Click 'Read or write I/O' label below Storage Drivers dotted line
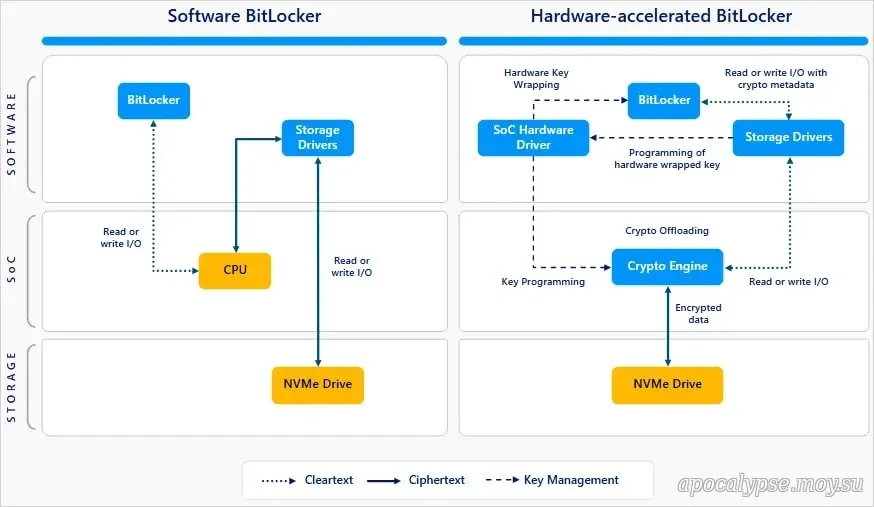This screenshot has width=874, height=507. 788,282
